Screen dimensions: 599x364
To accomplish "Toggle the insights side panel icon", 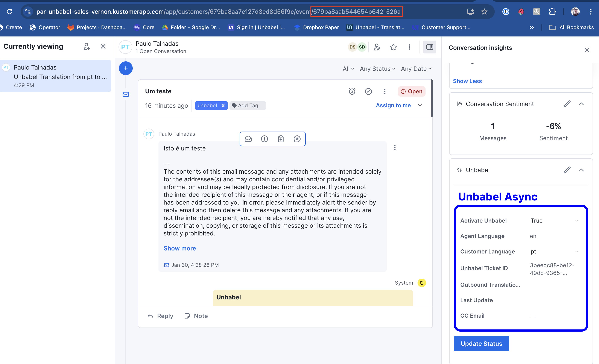I will click(430, 47).
